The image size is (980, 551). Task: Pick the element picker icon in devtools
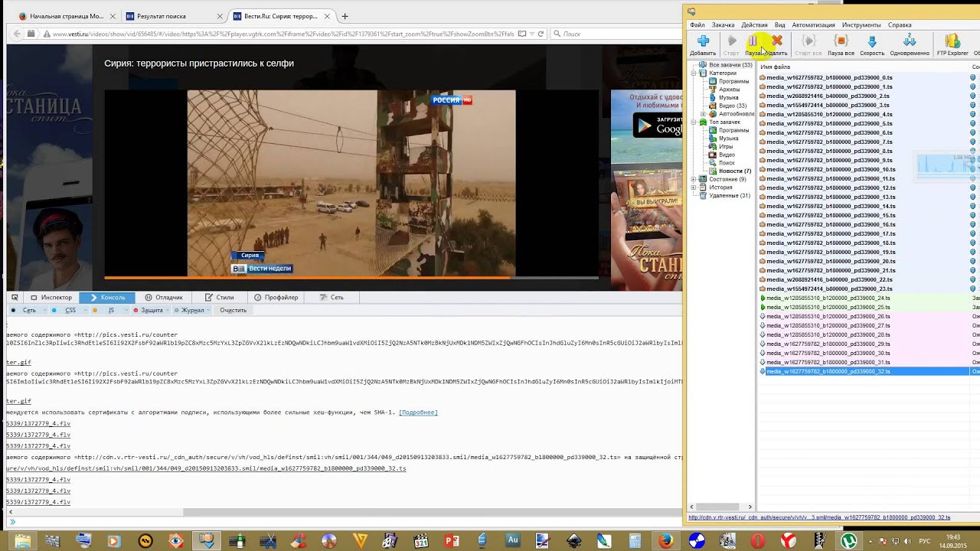pyautogui.click(x=15, y=297)
